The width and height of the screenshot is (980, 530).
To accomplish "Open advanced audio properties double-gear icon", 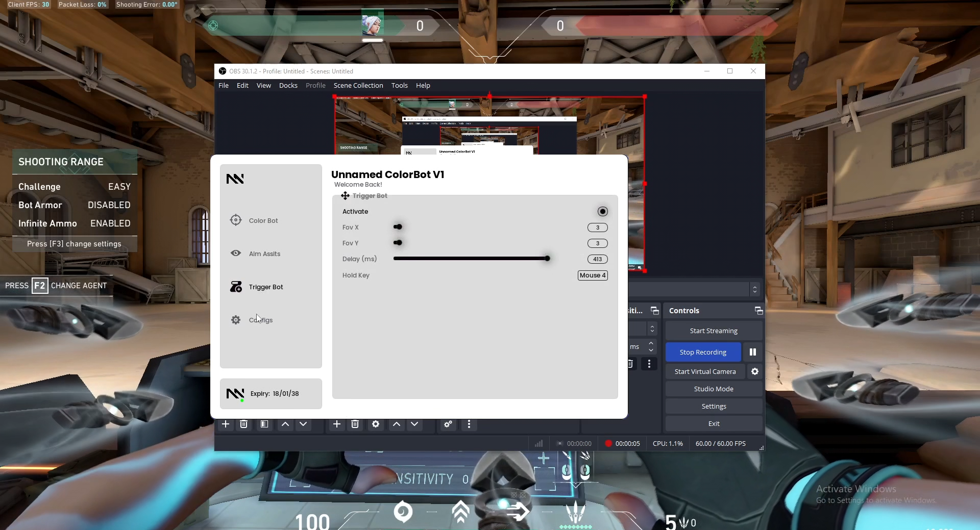I will coord(448,424).
